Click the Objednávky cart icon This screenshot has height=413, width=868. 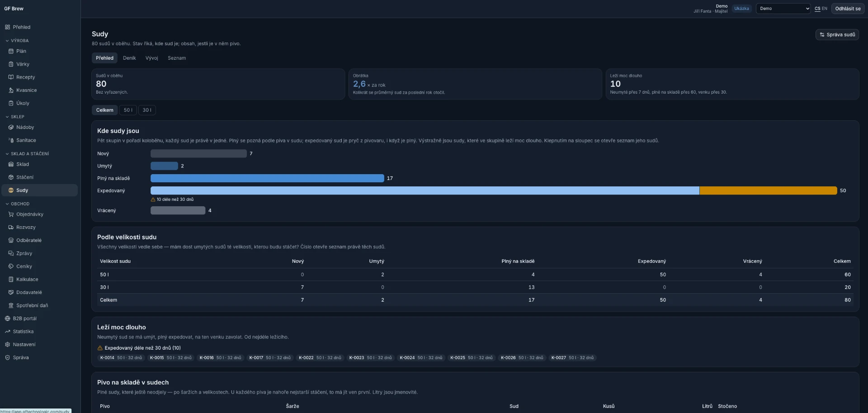11,214
